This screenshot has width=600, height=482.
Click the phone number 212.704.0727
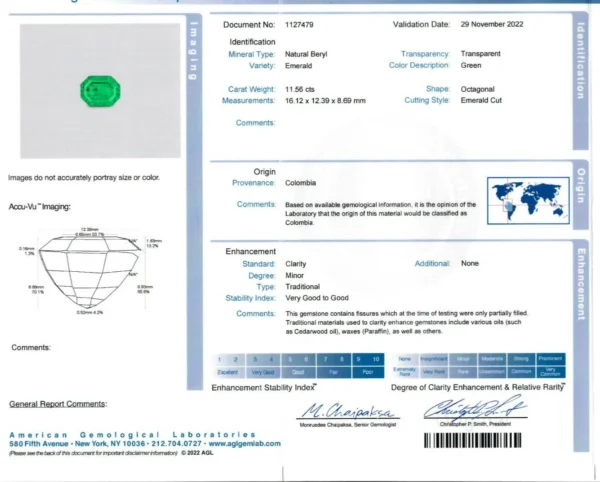[176, 444]
